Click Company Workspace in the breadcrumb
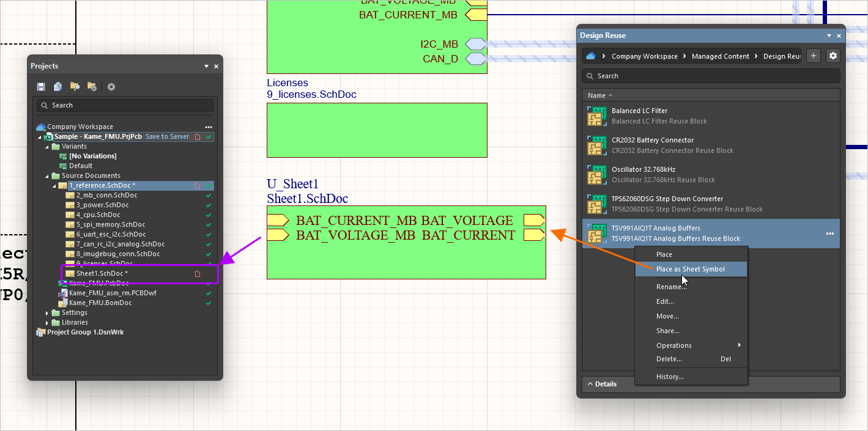This screenshot has height=431, width=868. pos(645,56)
